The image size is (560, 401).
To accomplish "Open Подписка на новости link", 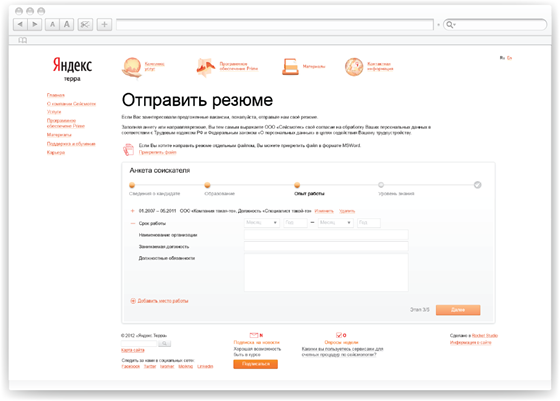I will [x=256, y=342].
